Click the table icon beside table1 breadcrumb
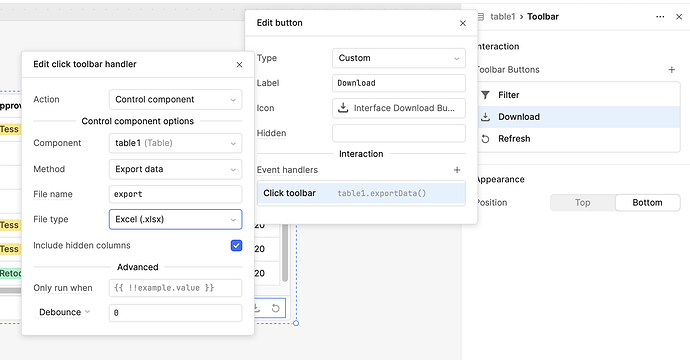690x360 pixels. tap(481, 17)
